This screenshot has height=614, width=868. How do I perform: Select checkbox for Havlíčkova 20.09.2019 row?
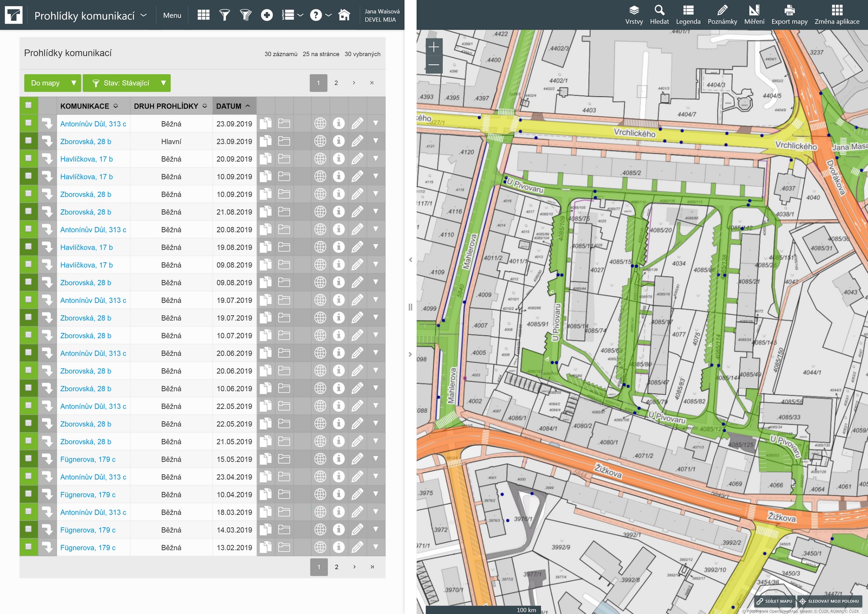click(x=28, y=158)
